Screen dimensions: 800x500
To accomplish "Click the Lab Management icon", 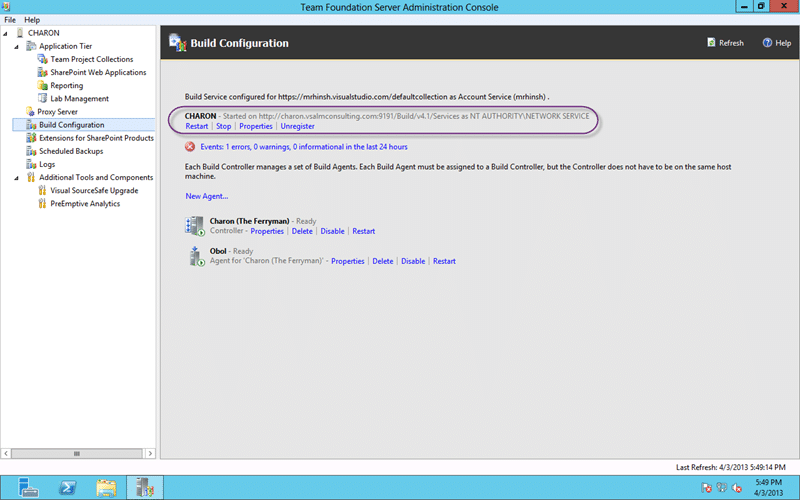I will [x=42, y=98].
